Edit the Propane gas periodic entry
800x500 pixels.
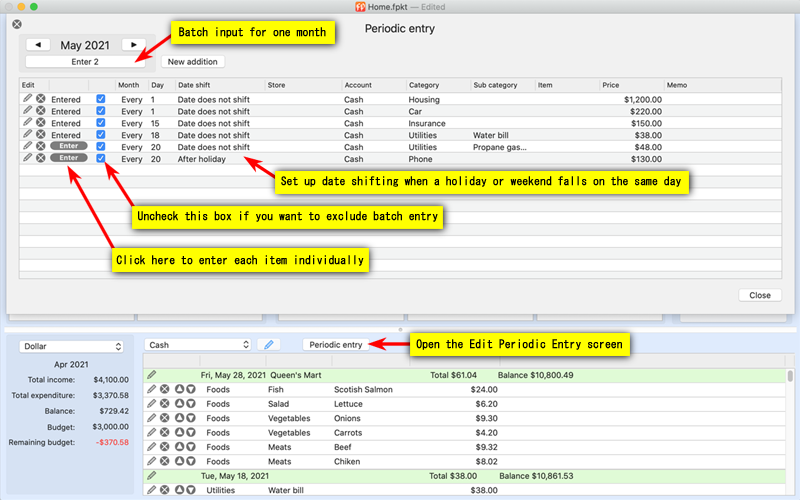(x=28, y=146)
